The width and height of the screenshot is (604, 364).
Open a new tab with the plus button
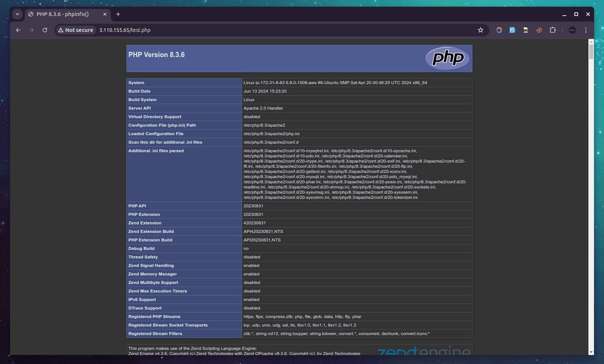tap(118, 14)
